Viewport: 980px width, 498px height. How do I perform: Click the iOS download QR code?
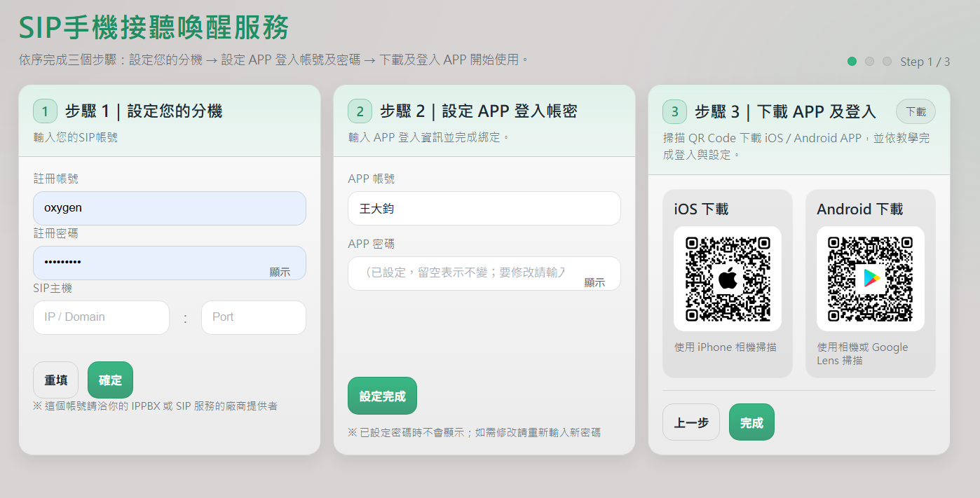pyautogui.click(x=728, y=279)
